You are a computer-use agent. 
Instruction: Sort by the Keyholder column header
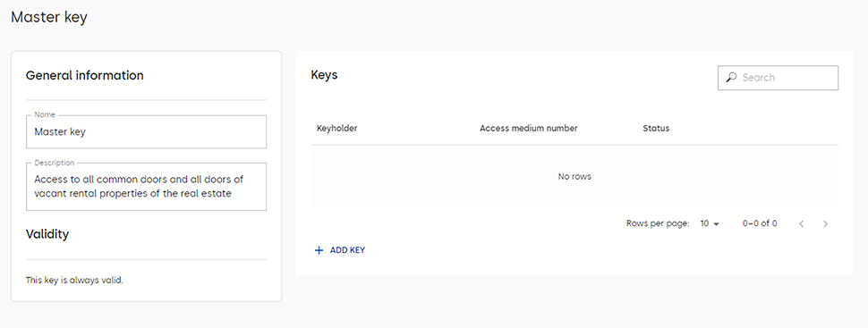(x=336, y=129)
